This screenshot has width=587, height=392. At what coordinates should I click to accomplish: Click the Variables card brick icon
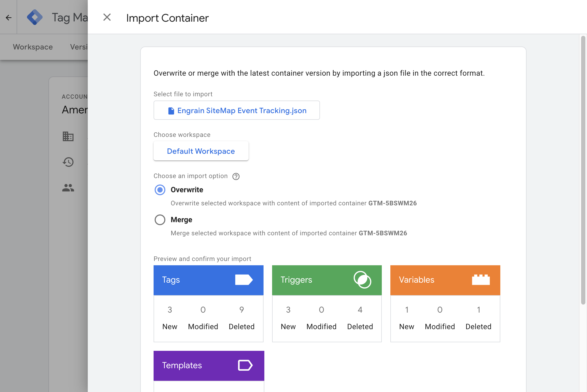tap(481, 280)
